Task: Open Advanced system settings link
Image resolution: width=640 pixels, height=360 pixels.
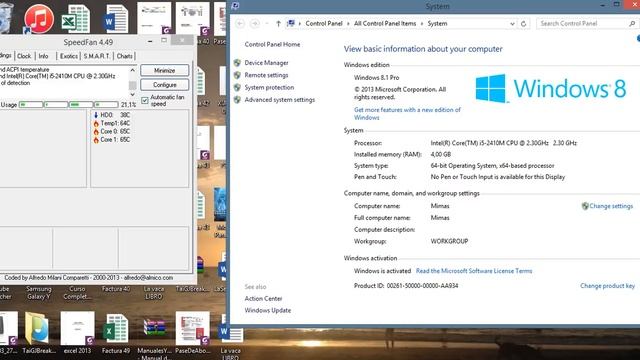Action: coord(280,100)
